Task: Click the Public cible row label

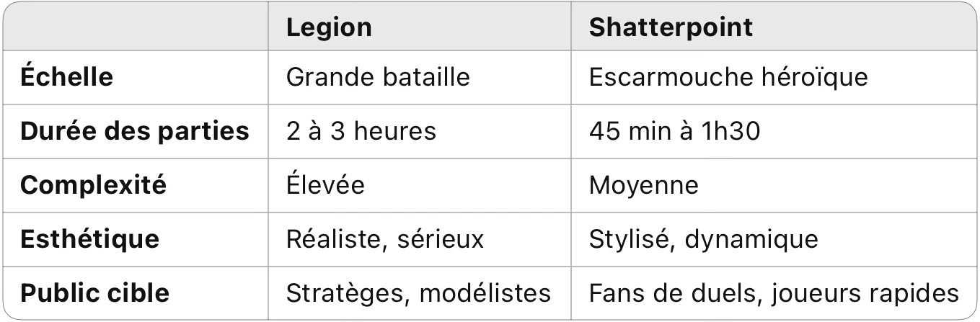Action: [x=94, y=293]
